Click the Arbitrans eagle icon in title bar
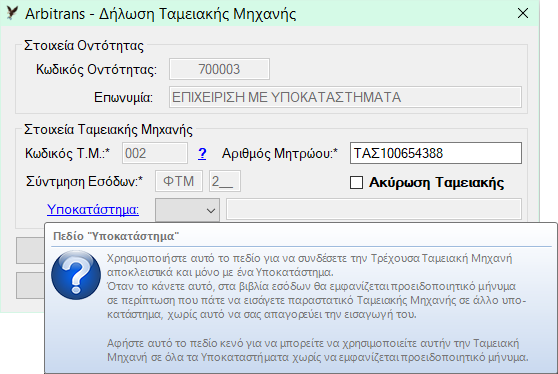This screenshot has height=374, width=558. [12, 13]
